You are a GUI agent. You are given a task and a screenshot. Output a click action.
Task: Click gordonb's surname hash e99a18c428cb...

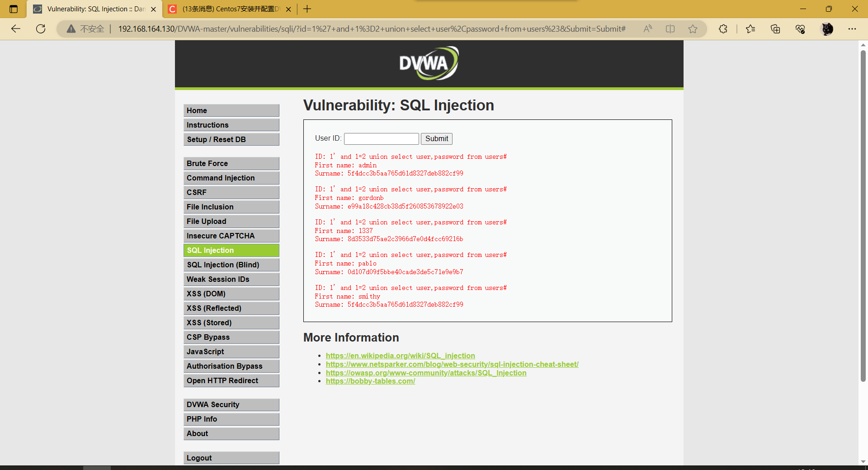coord(406,206)
